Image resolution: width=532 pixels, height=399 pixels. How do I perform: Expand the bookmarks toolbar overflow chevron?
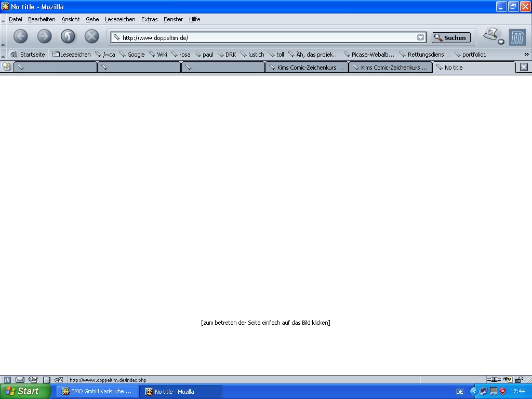point(526,54)
